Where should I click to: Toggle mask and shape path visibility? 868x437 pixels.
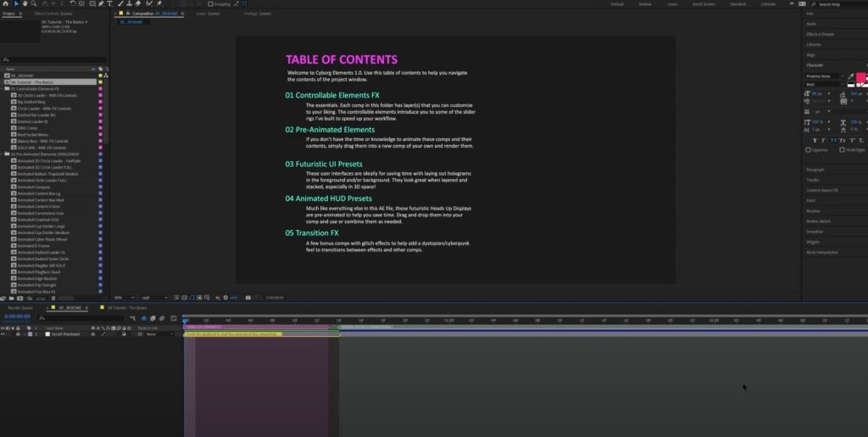(x=192, y=298)
